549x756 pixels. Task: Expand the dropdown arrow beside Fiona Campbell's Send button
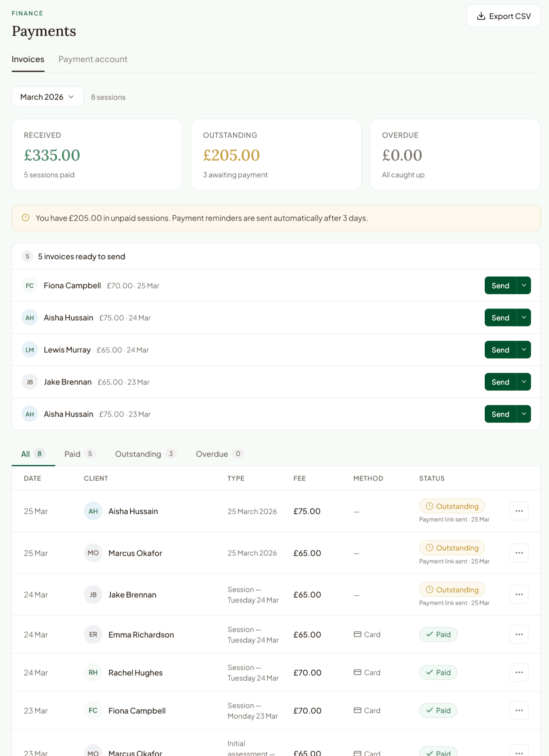click(x=523, y=285)
